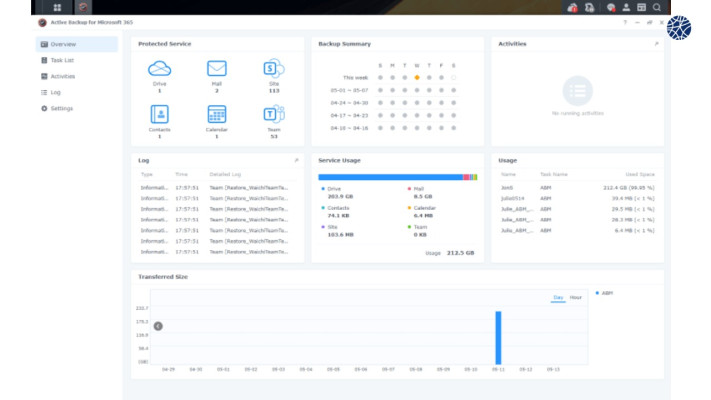Click the orange Wednesday dot for this week
711x400 pixels.
tap(417, 78)
